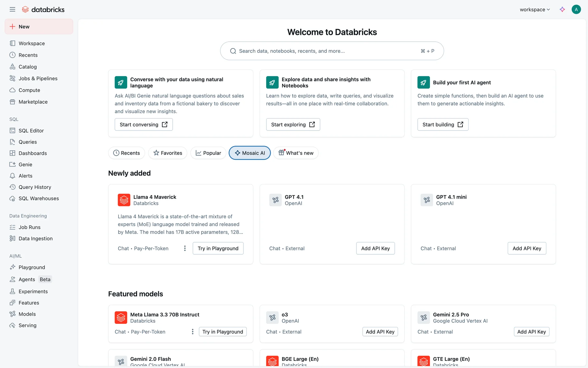This screenshot has width=588, height=368.
Task: Go to Jobs & Pipelines
Action: coord(38,79)
